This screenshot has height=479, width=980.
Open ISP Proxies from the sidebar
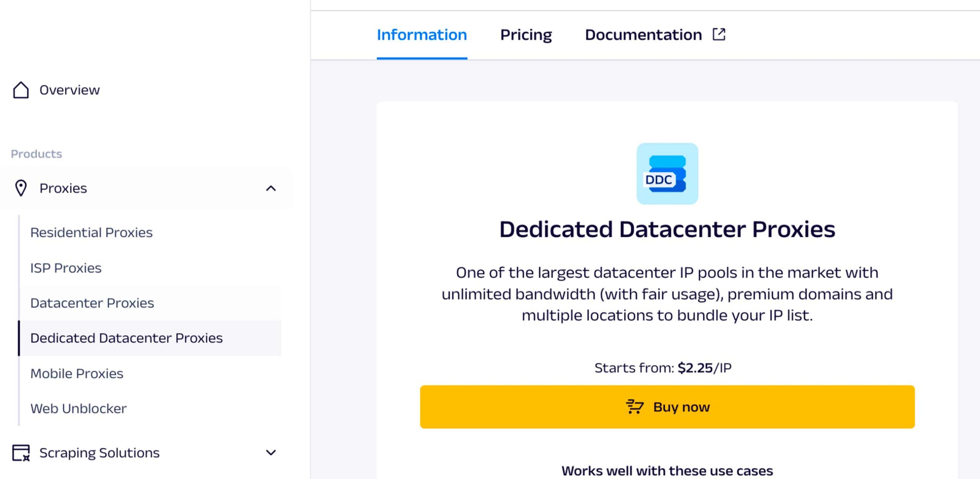pos(66,268)
